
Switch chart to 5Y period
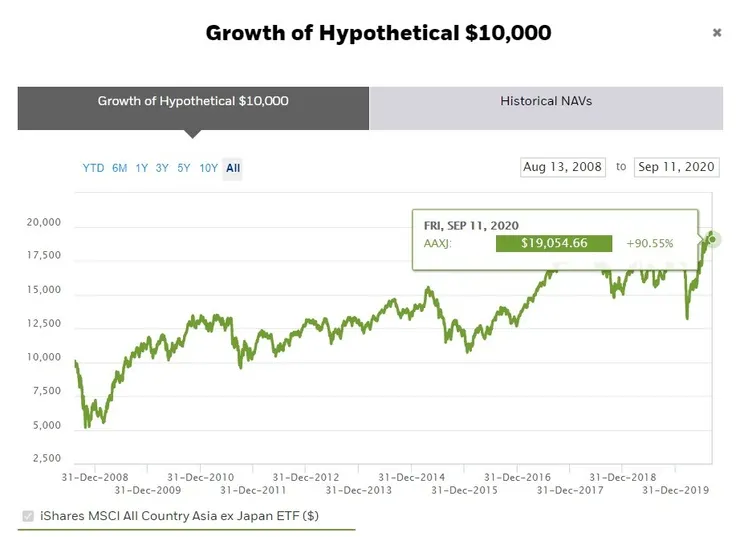point(184,168)
